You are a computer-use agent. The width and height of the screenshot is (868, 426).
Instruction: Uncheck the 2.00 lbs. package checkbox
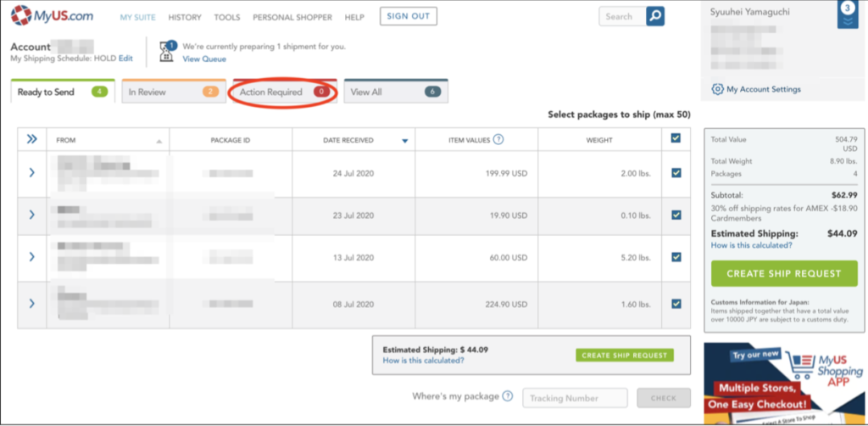click(x=676, y=173)
